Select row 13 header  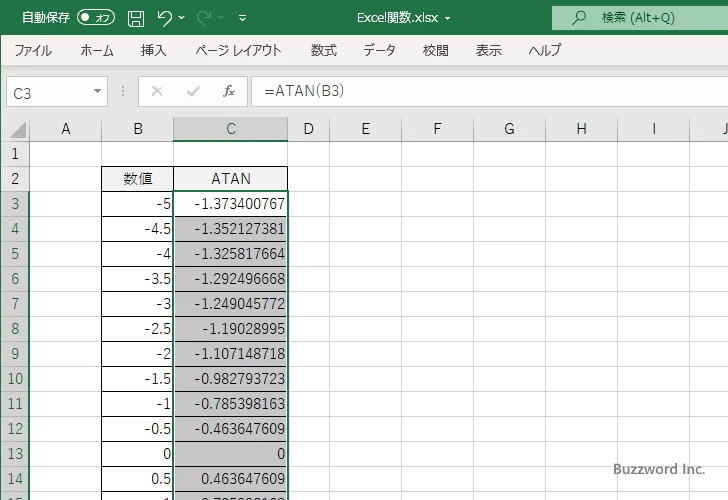[x=15, y=454]
